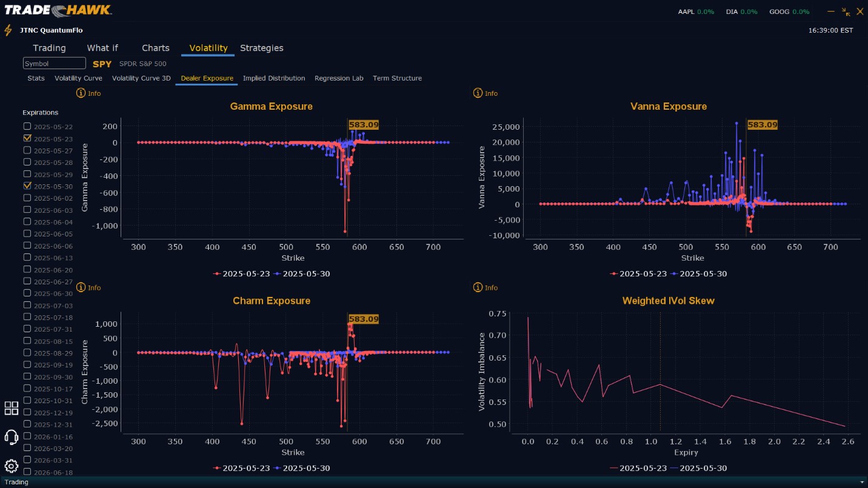Check the 2025-05-22 expiration

point(27,126)
